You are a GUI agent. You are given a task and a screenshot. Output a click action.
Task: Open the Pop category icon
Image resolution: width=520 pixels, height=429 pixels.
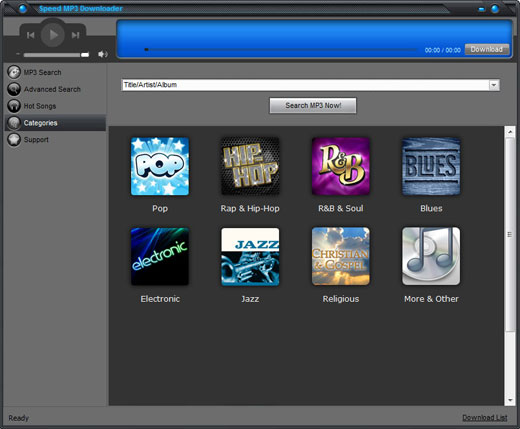point(160,166)
